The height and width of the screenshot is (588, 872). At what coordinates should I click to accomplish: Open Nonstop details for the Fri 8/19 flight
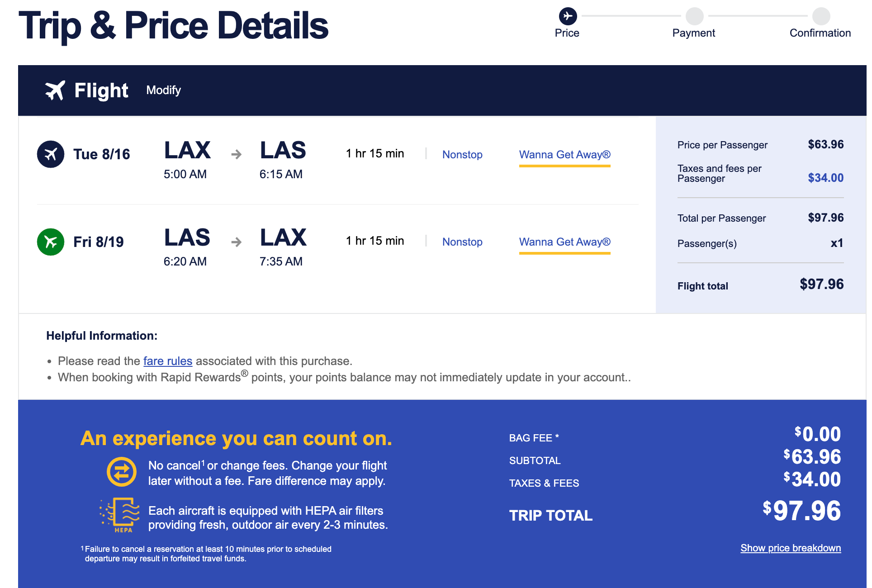coord(462,242)
